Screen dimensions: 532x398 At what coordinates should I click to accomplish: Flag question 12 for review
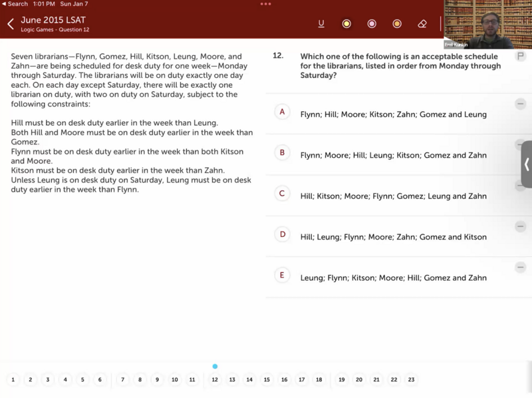[x=521, y=57]
